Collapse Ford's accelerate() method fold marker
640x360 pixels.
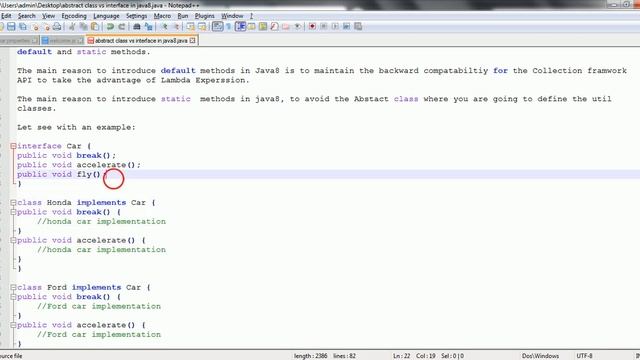tap(13, 325)
